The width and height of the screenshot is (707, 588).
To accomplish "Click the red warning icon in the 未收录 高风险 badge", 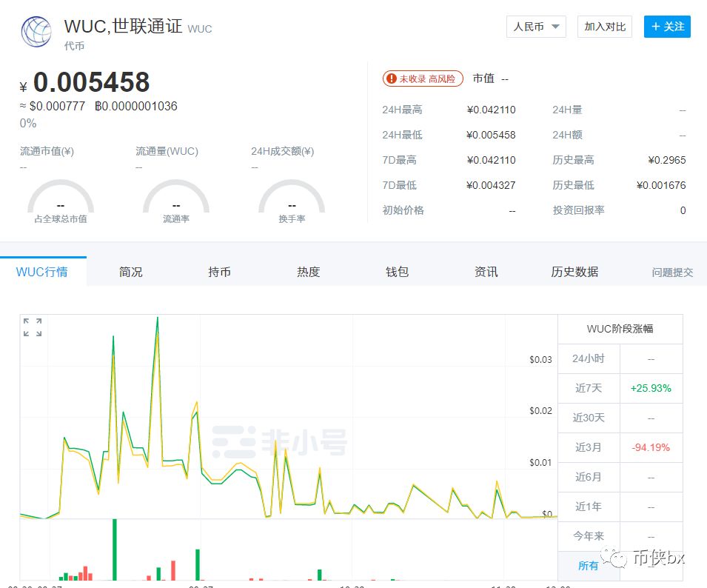I will (392, 78).
